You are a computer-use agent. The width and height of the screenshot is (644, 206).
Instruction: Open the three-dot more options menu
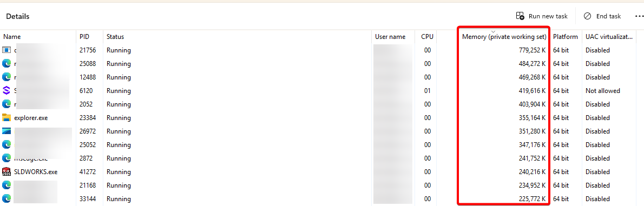(639, 16)
